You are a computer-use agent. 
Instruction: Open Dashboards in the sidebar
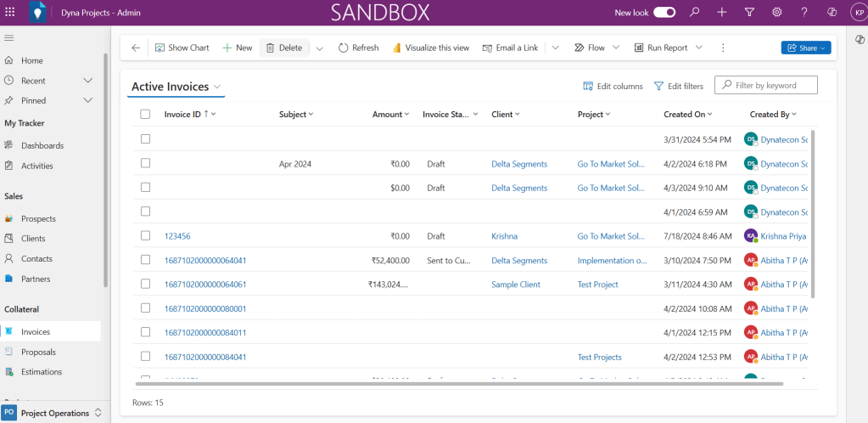[42, 145]
